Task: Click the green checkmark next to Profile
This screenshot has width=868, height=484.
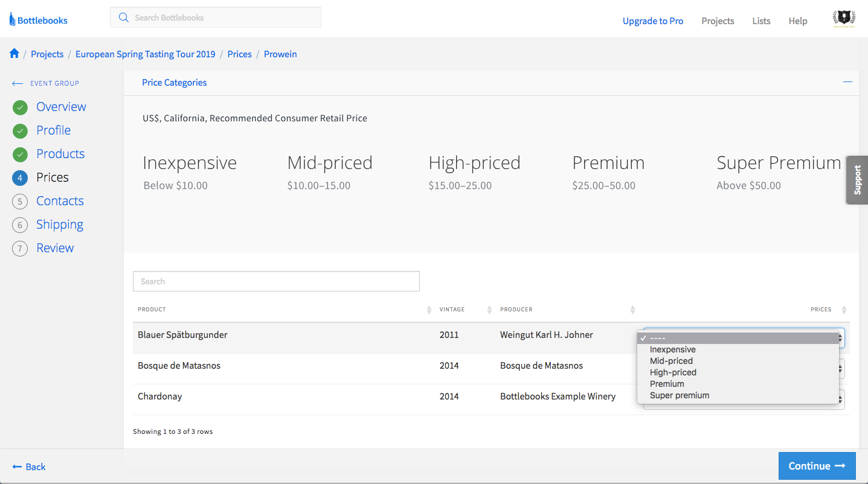Action: (x=20, y=131)
